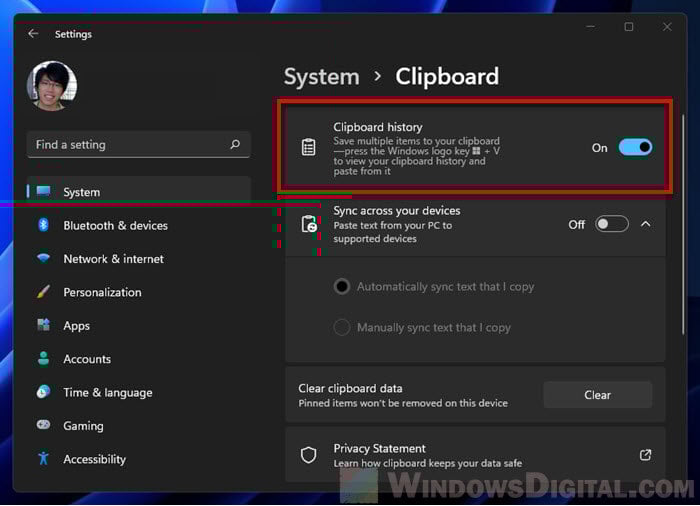Open Apps settings
The width and height of the screenshot is (700, 506).
click(x=138, y=326)
